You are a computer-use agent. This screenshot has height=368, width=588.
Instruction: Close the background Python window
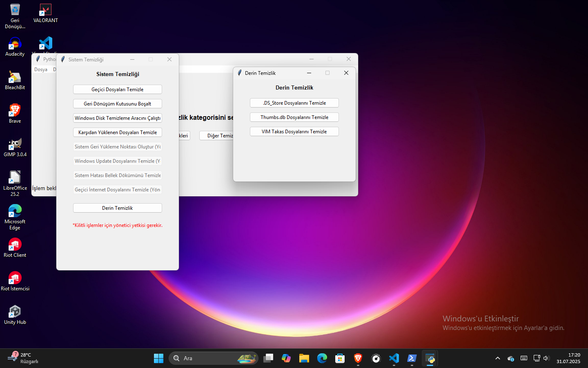(x=349, y=59)
